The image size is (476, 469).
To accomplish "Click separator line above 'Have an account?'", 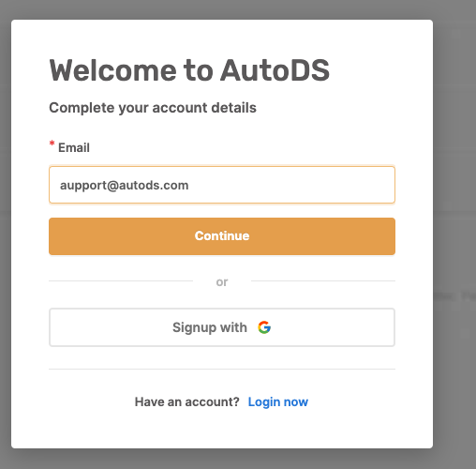I will [x=222, y=369].
